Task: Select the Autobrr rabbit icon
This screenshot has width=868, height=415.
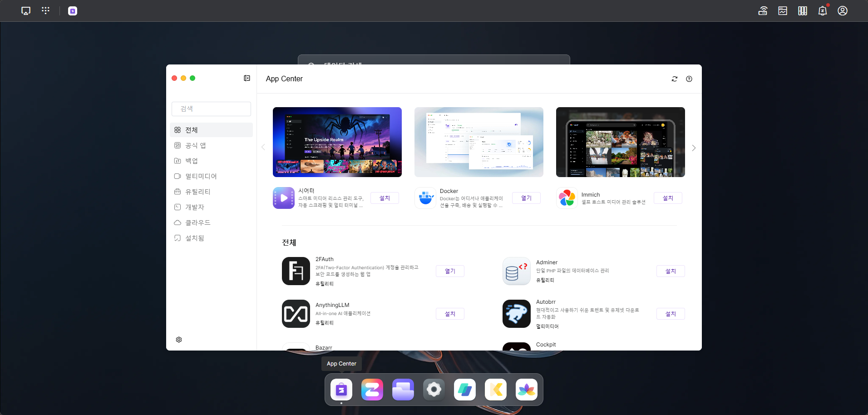Action: tap(517, 314)
